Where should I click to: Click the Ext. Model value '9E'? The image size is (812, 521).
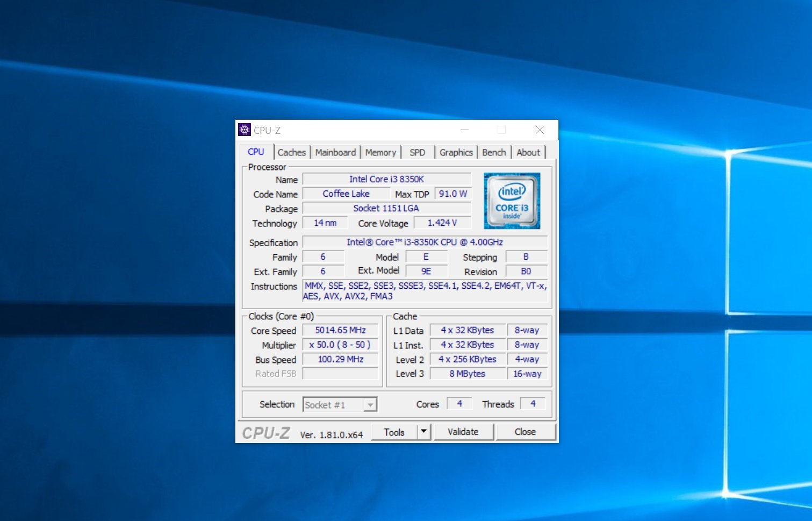point(426,272)
